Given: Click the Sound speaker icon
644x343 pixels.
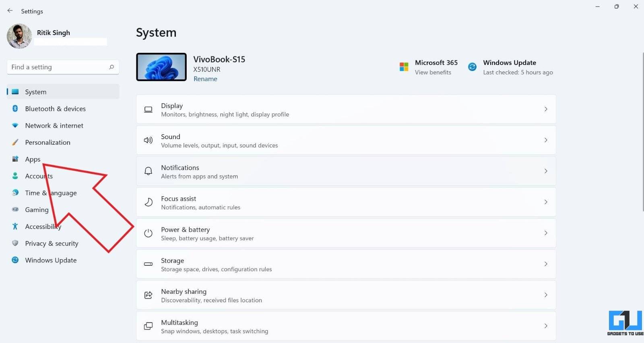Looking at the screenshot, I should click(x=148, y=140).
